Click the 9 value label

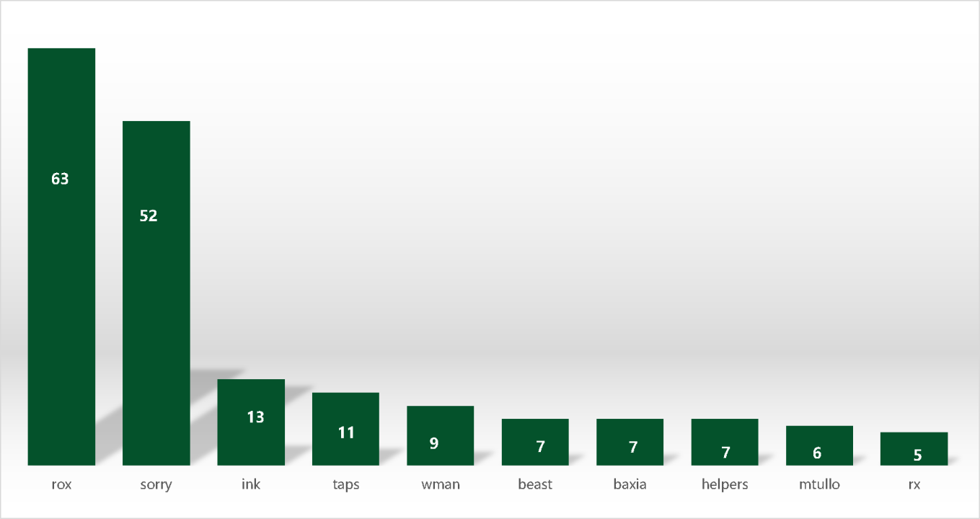[x=434, y=443]
